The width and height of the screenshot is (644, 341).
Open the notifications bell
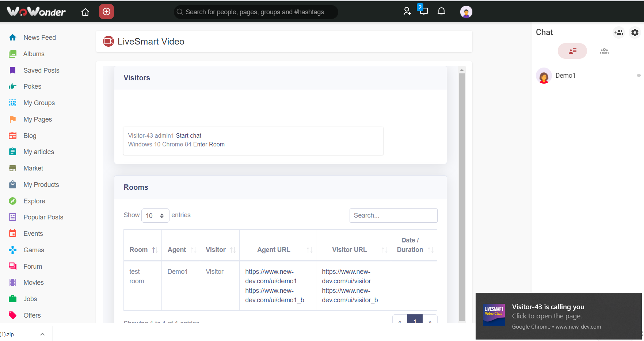point(441,11)
